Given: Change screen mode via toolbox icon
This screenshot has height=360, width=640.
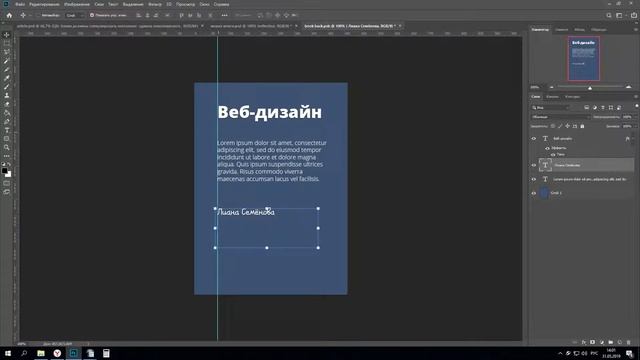Looking at the screenshot, I should [7, 191].
